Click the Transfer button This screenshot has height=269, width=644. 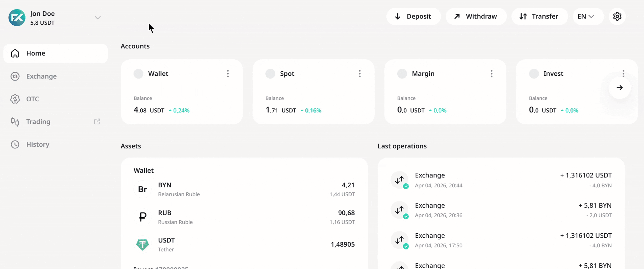(x=539, y=16)
